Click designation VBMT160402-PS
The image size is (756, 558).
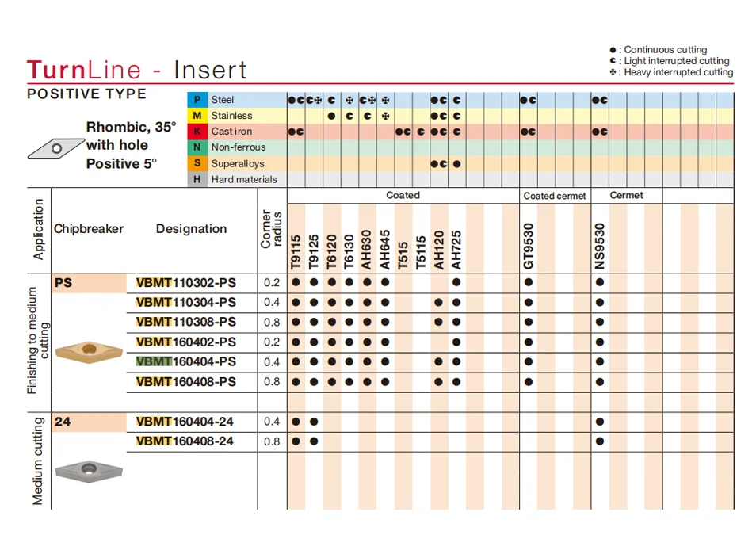[186, 342]
